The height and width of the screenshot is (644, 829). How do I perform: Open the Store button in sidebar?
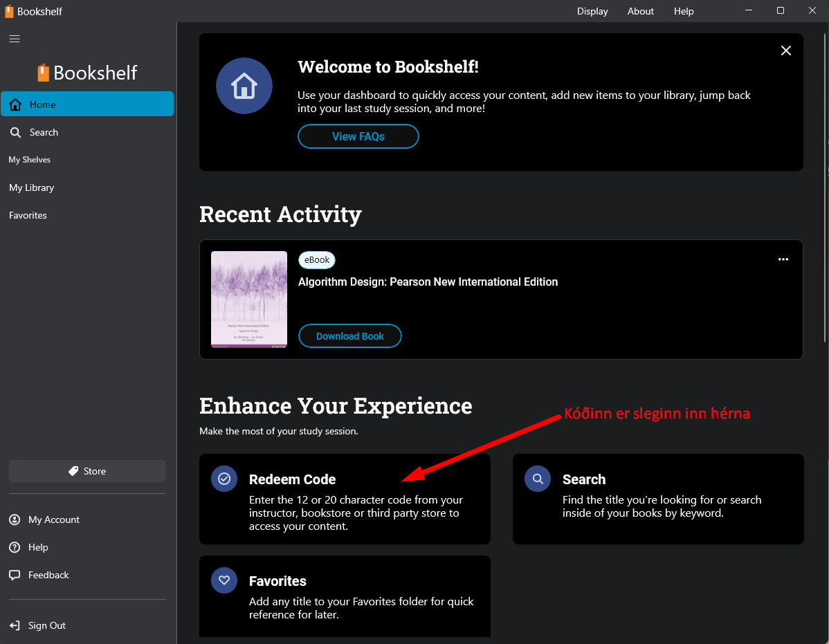tap(87, 471)
